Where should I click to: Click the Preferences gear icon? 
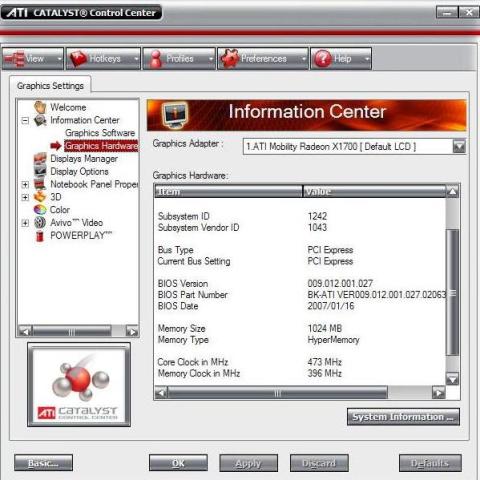pos(230,59)
